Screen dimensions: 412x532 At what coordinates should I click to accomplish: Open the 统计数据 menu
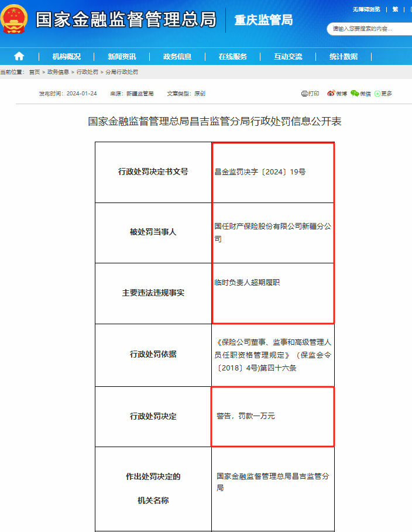pos(343,57)
